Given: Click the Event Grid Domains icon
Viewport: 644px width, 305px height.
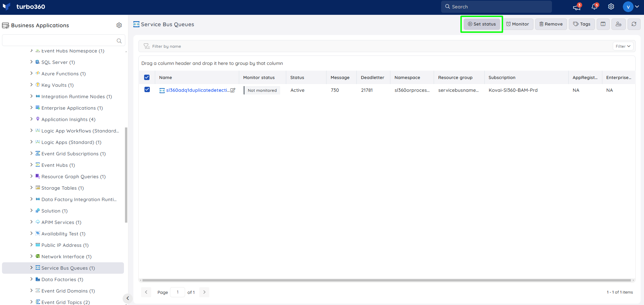Looking at the screenshot, I should [x=38, y=291].
